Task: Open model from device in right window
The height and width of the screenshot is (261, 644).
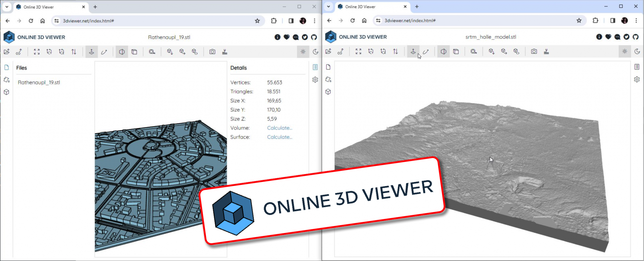Action: point(329,51)
